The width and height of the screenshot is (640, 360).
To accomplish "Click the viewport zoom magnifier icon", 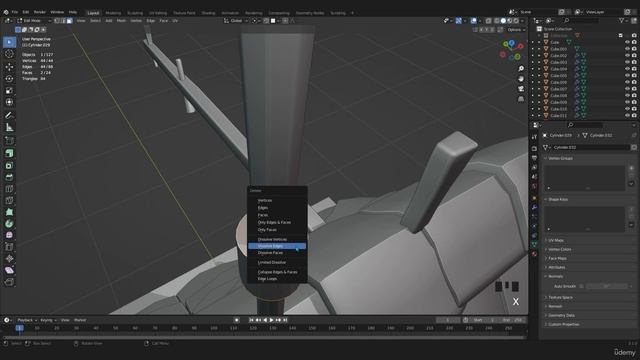I will point(521,69).
